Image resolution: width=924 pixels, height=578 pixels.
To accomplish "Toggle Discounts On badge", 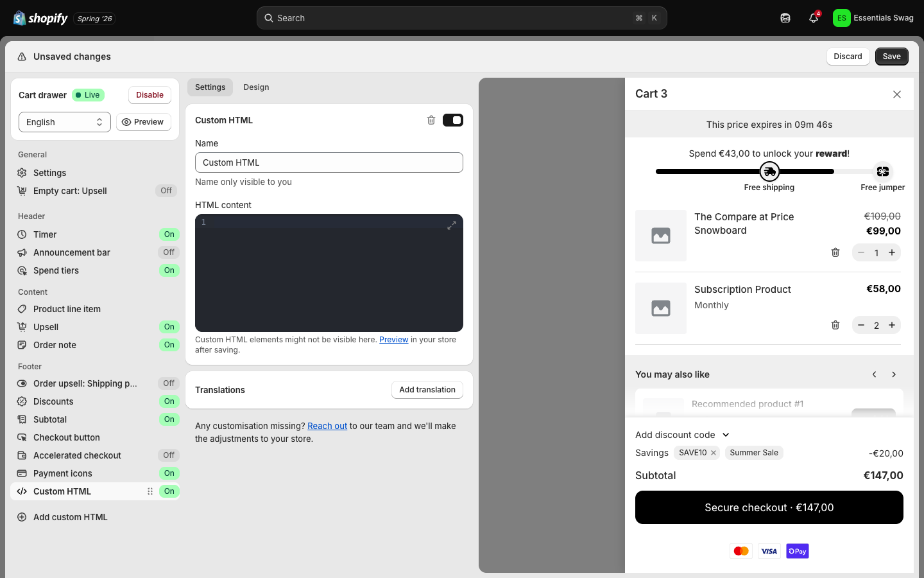I will coord(169,401).
